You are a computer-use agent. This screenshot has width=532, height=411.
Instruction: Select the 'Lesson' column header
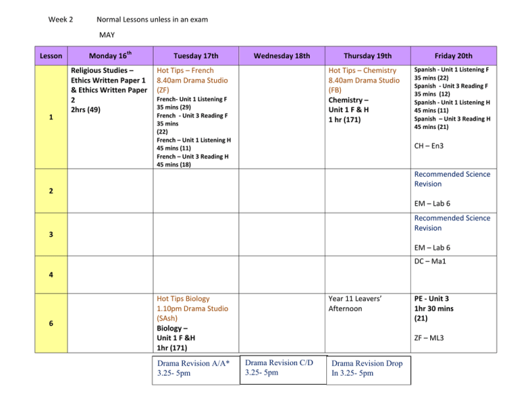click(51, 56)
